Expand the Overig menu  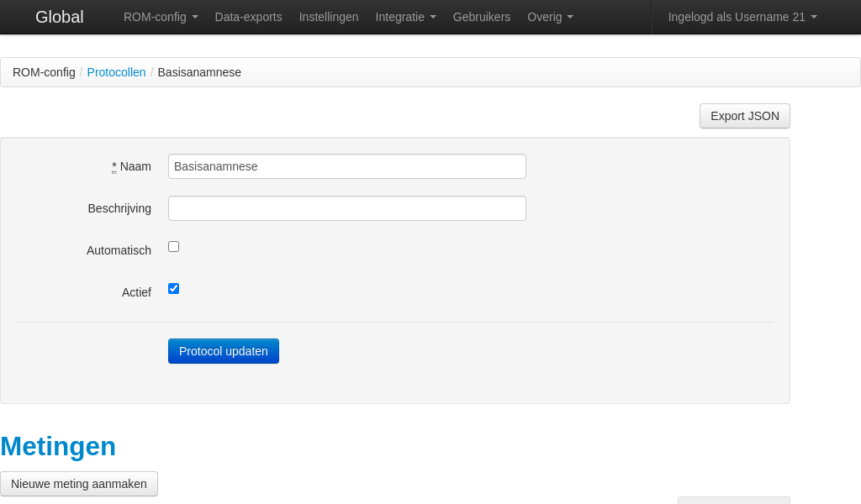pos(550,17)
